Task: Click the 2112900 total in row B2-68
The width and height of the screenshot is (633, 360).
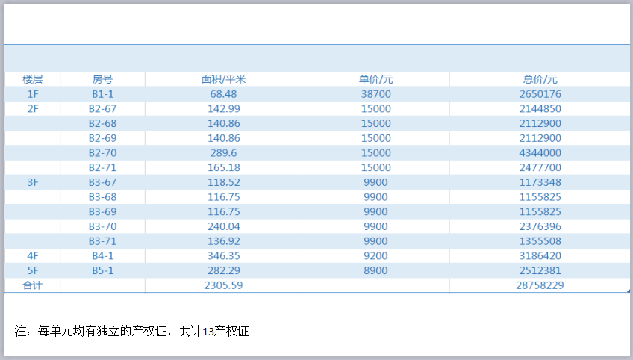Action: pos(540,123)
